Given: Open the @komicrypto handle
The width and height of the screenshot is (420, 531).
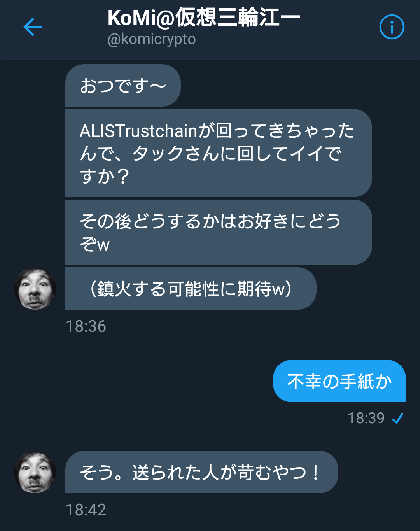Looking at the screenshot, I should pyautogui.click(x=152, y=40).
